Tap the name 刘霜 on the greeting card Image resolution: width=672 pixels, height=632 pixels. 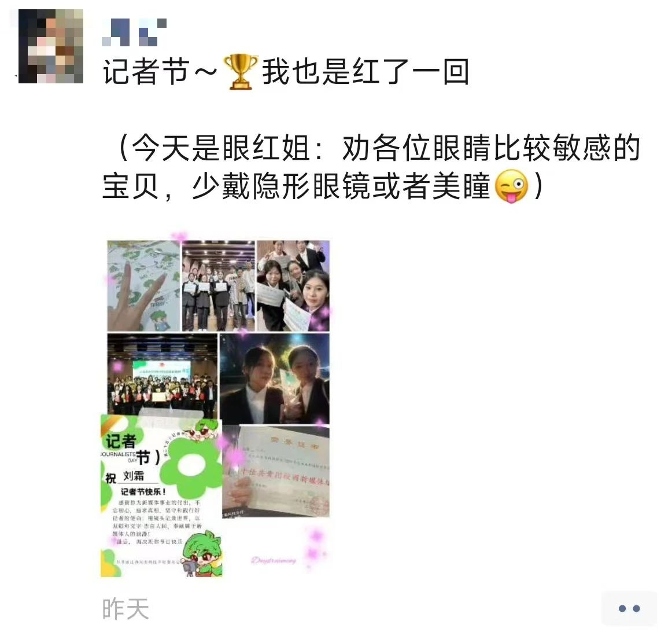pyautogui.click(x=134, y=476)
